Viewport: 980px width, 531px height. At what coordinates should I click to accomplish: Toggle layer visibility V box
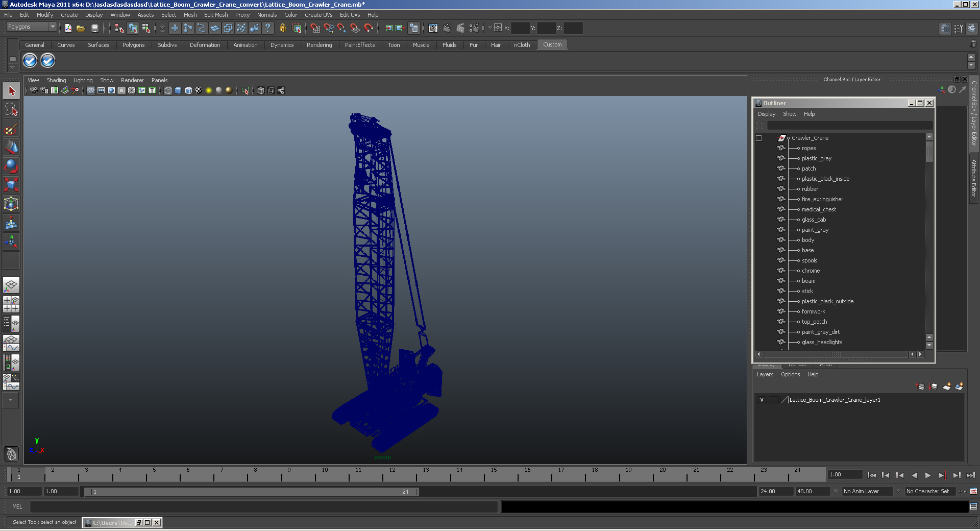click(762, 400)
